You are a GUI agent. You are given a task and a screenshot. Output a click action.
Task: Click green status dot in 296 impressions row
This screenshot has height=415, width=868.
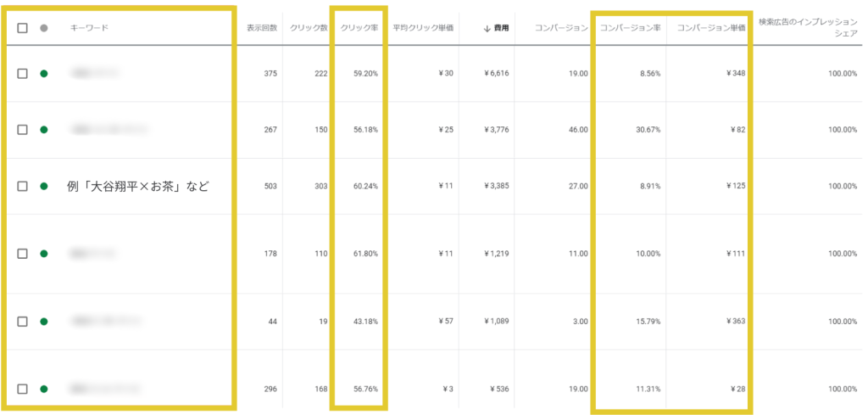(x=43, y=389)
